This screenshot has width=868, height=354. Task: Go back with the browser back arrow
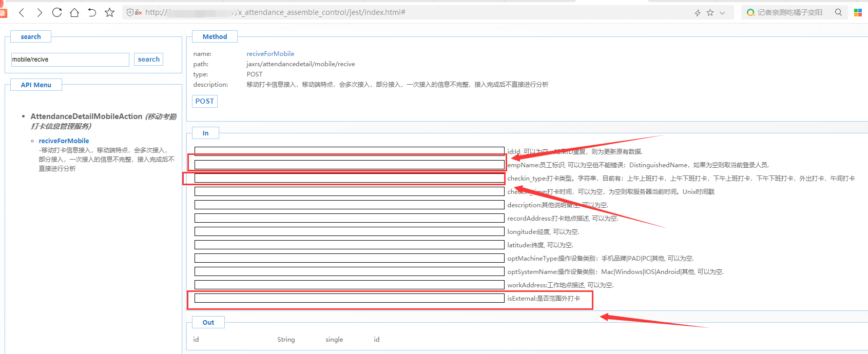tap(22, 12)
